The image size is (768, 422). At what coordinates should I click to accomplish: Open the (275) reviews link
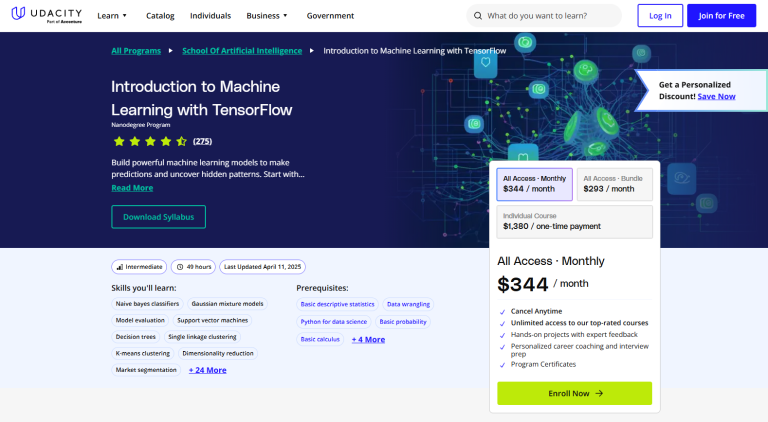point(202,141)
